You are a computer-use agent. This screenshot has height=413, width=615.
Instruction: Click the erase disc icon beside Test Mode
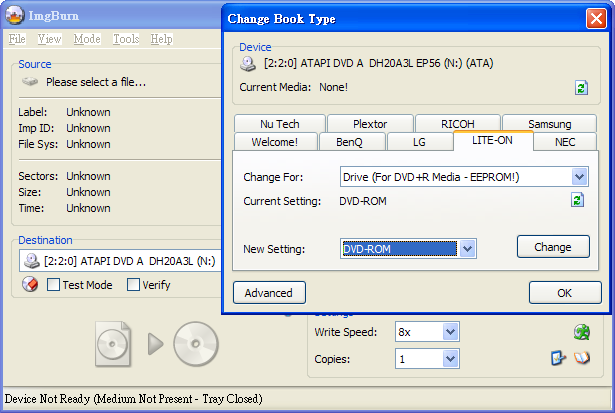tap(30, 284)
